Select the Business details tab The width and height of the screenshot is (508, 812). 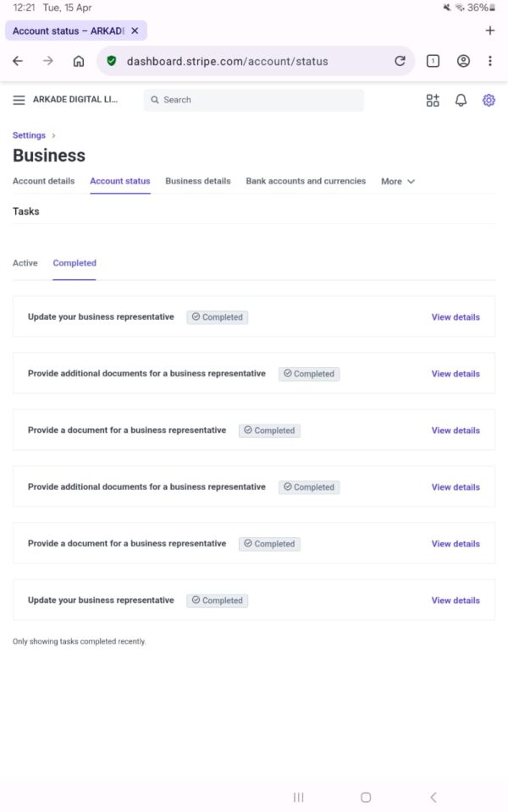click(x=198, y=181)
